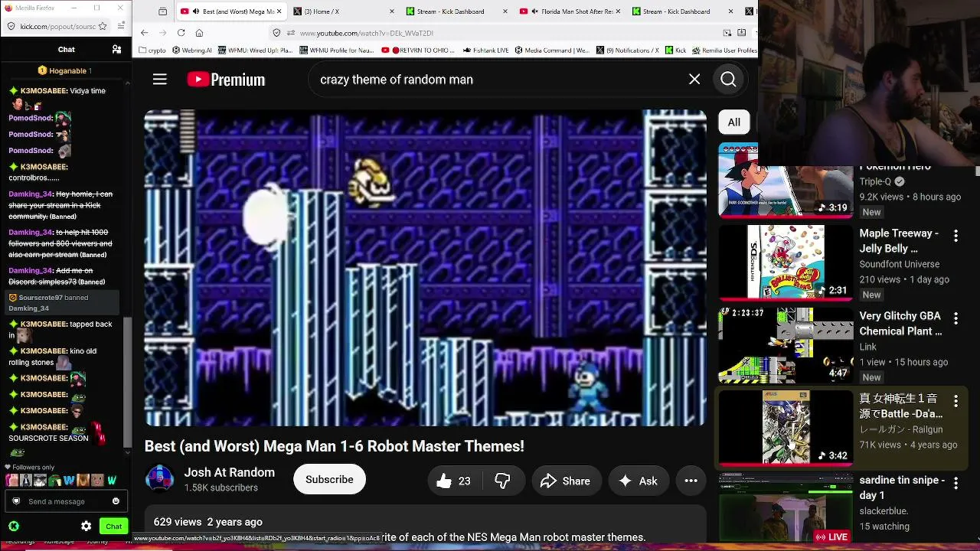Open the Railgun Battle video thumbnail
The height and width of the screenshot is (551, 980).
pos(786,427)
